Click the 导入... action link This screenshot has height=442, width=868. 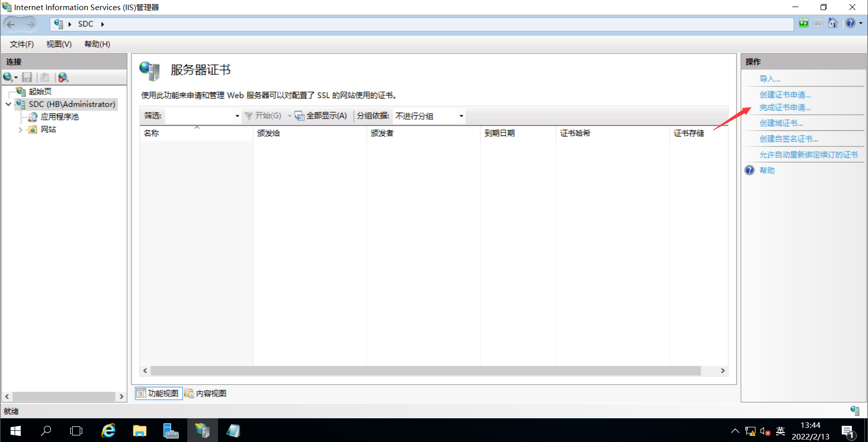point(770,79)
